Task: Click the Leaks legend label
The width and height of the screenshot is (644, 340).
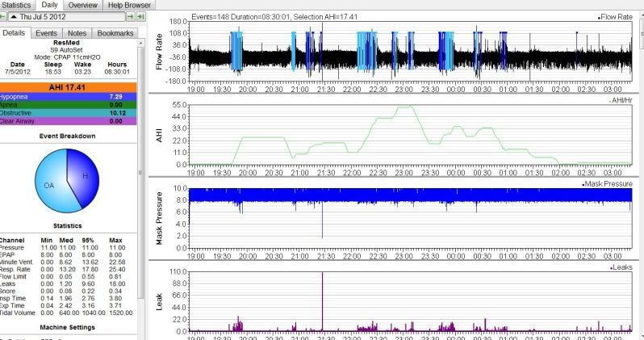Action: point(621,267)
